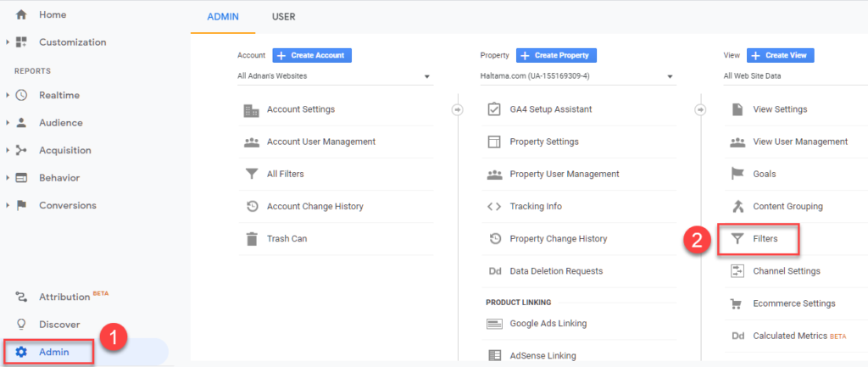Click the Conversions flag icon

pyautogui.click(x=21, y=205)
